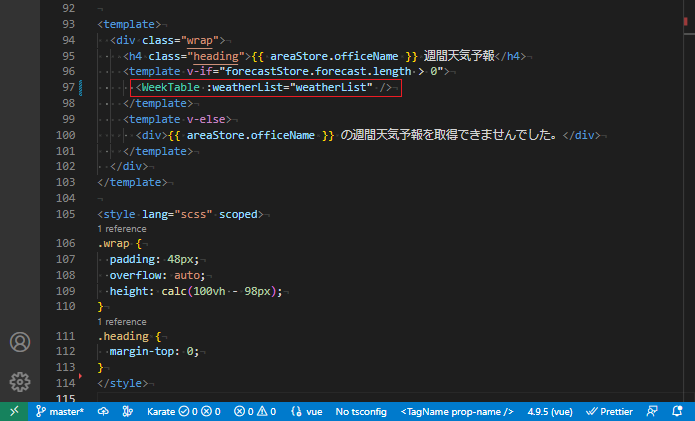The image size is (695, 421).
Task: Open problems count with errors and warnings
Action: pos(255,411)
